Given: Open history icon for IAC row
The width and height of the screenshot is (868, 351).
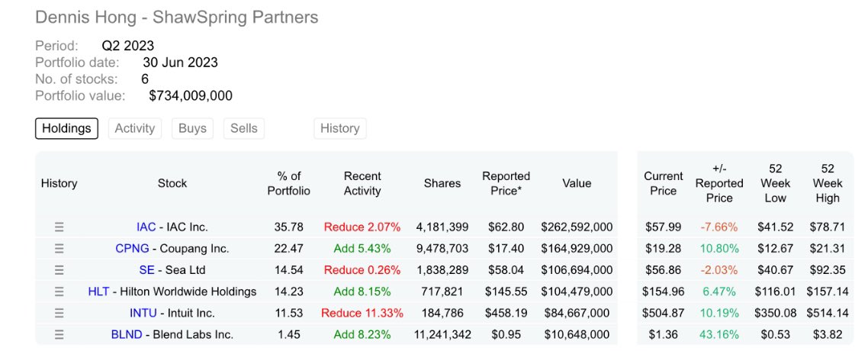Looking at the screenshot, I should (x=59, y=227).
